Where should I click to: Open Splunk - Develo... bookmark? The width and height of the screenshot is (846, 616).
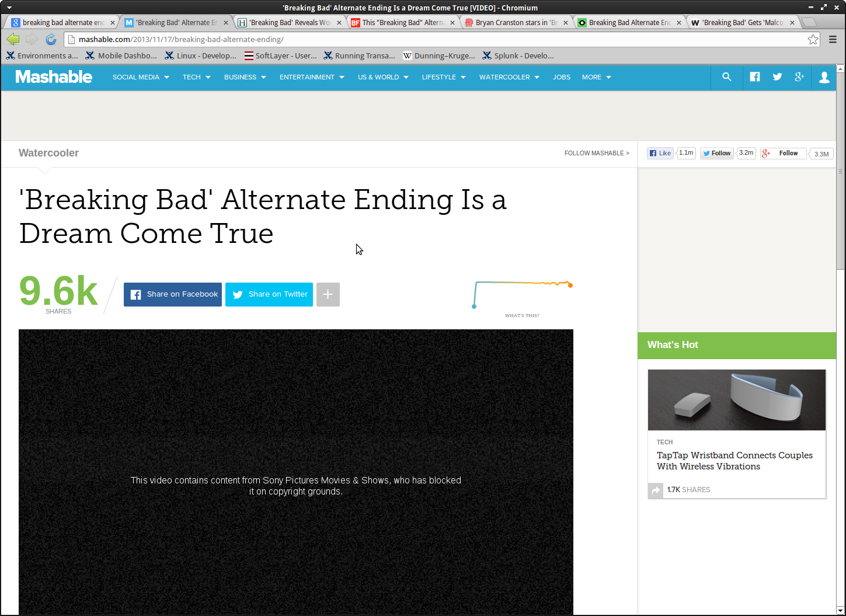point(518,55)
